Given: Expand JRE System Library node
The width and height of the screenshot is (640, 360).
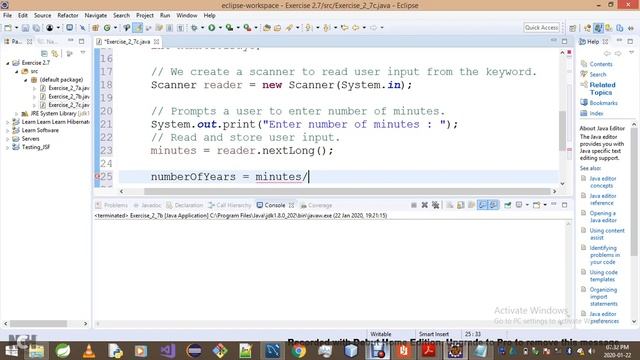Looking at the screenshot, I should [x=16, y=113].
